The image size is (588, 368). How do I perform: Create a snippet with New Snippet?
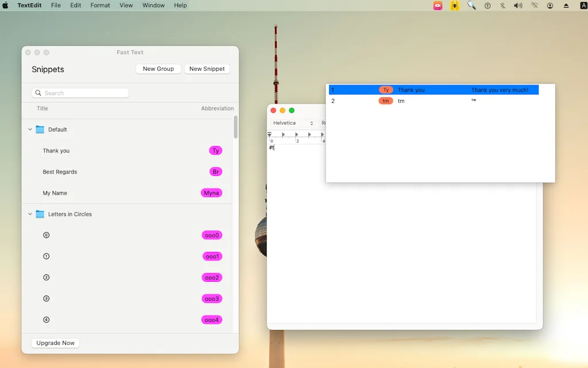click(207, 68)
